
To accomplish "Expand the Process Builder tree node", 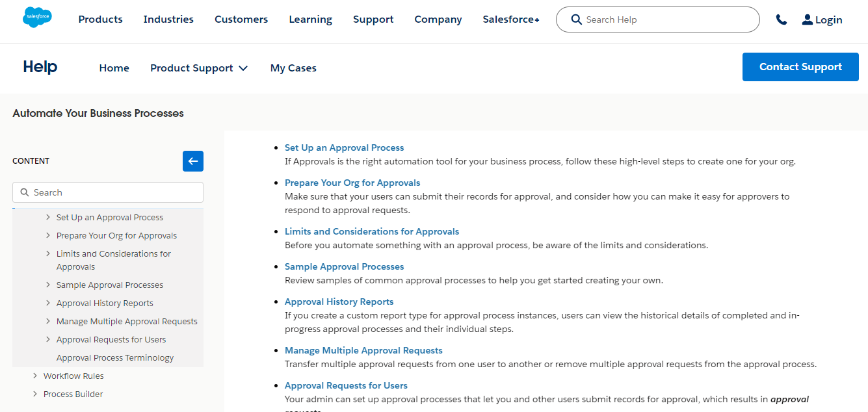I will (x=35, y=394).
